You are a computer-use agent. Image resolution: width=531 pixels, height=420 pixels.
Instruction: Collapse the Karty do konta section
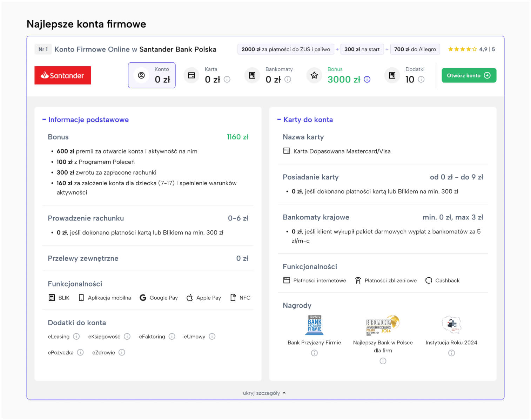coord(279,120)
